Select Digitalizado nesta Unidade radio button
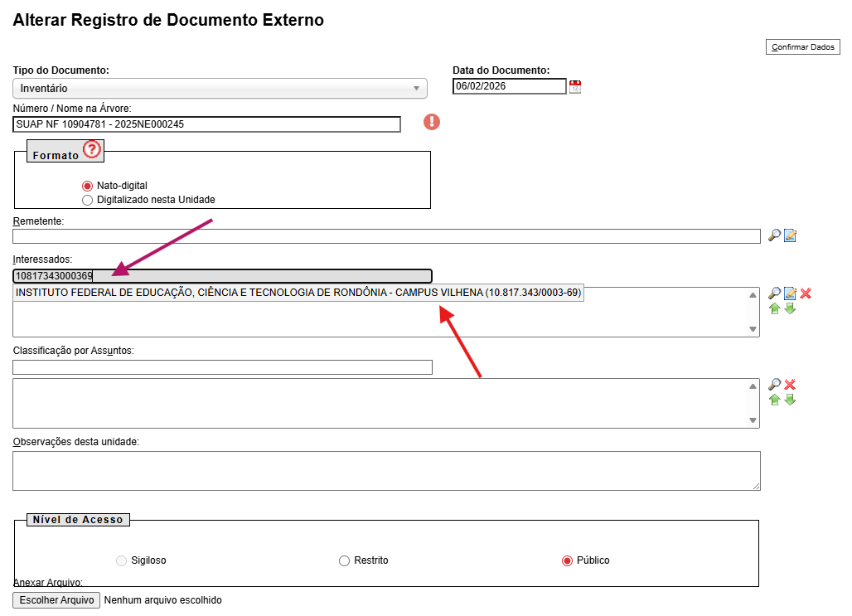The image size is (852, 616). [88, 200]
